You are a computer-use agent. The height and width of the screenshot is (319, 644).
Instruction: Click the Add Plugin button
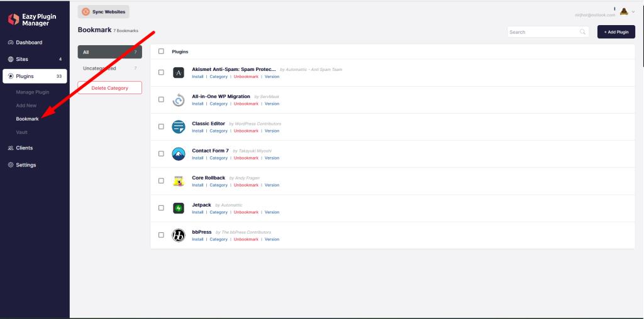pyautogui.click(x=616, y=32)
